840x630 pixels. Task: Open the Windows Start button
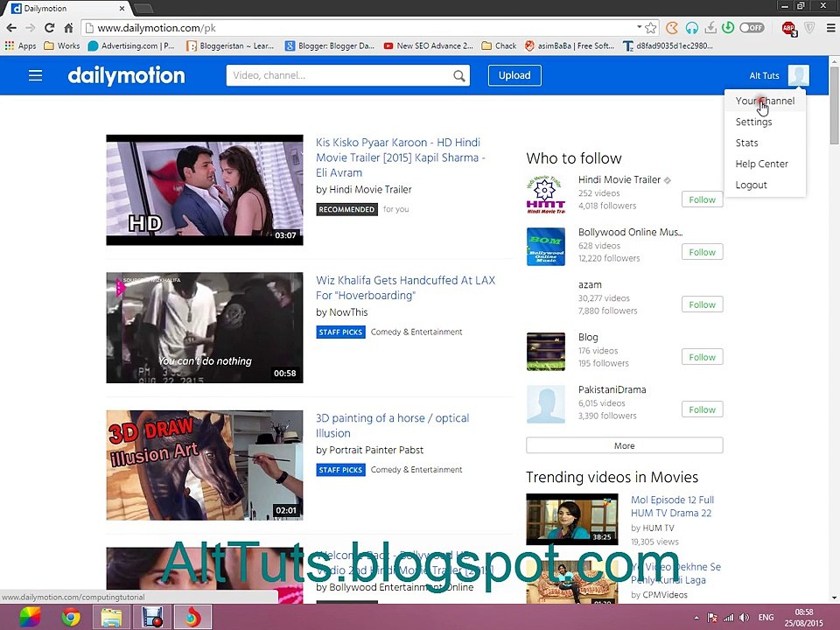point(30,618)
